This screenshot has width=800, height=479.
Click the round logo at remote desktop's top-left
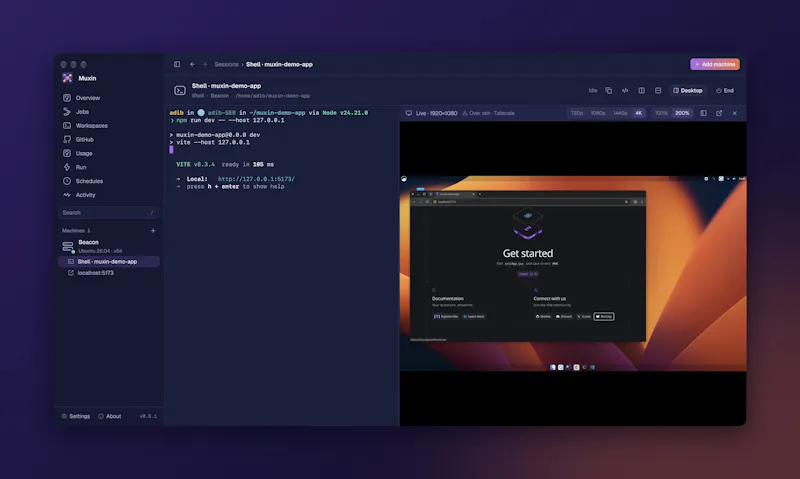[x=404, y=179]
